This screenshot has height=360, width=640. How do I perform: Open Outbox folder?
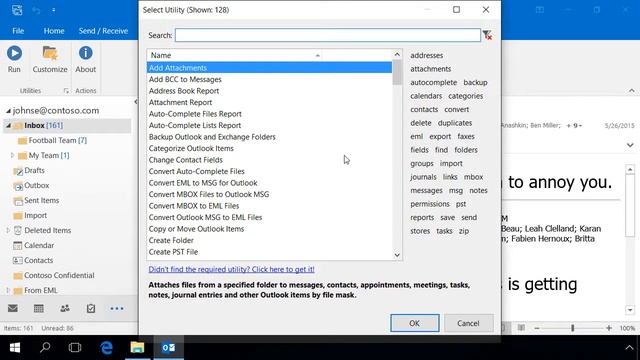click(37, 185)
